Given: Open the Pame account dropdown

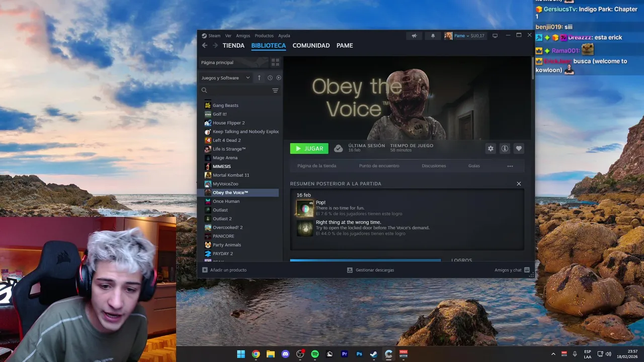Looking at the screenshot, I should click(465, 36).
